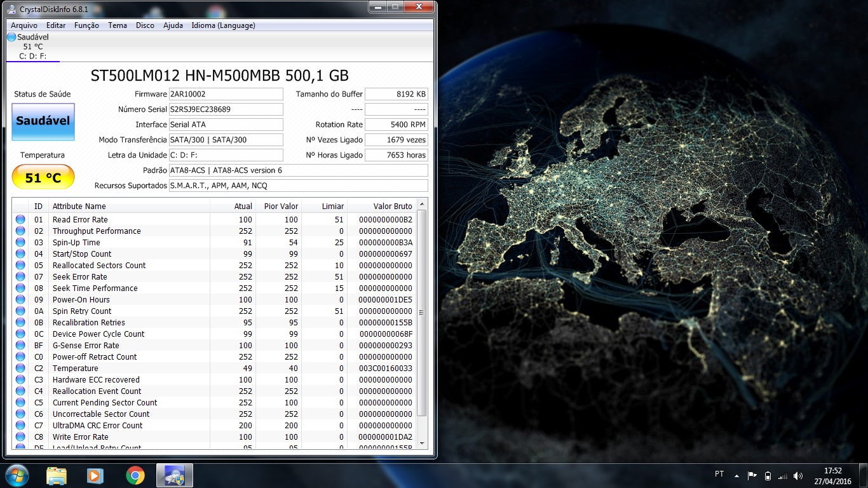Image resolution: width=868 pixels, height=488 pixels.
Task: Click the status orb for Start/Stop Count
Action: point(20,254)
